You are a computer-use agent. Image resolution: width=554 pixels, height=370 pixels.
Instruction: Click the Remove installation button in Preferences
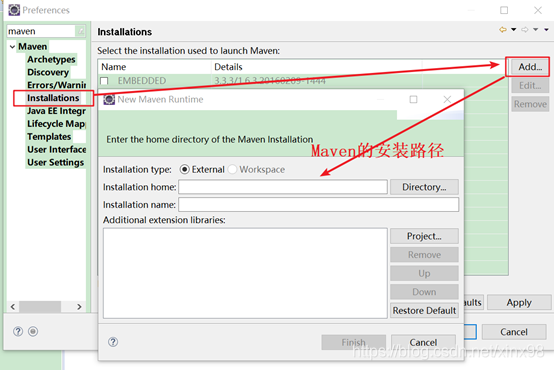point(530,104)
